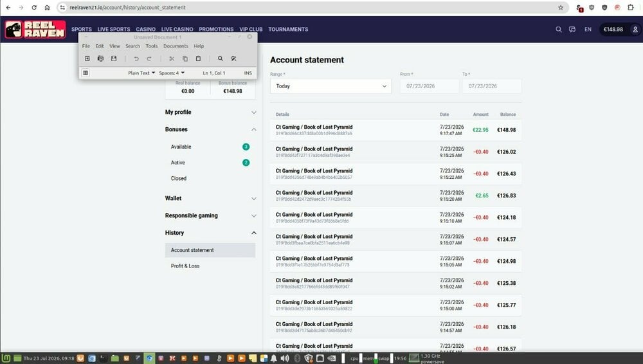The image size is (643, 364).
Task: Click the Reel Raven logo
Action: [35, 30]
